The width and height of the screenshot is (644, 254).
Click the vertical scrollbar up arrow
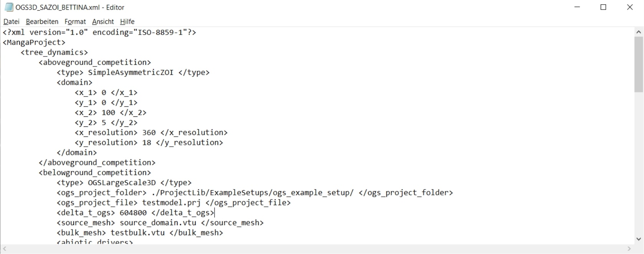[x=639, y=32]
